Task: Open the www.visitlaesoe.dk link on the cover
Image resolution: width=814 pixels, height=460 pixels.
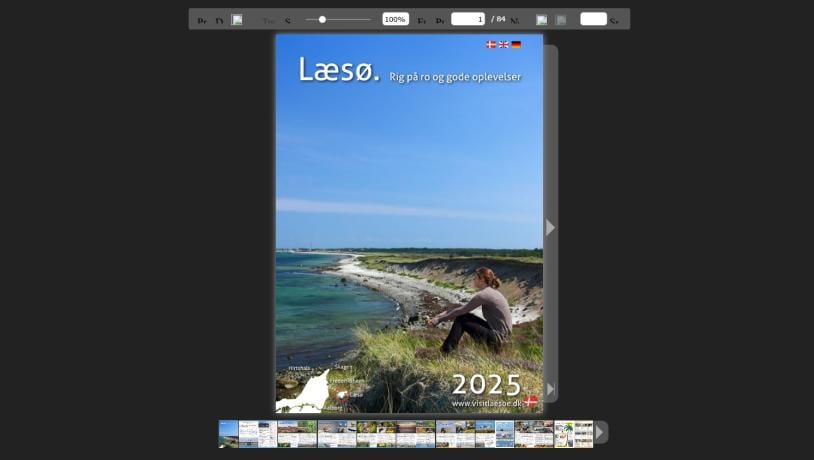Action: coord(487,403)
